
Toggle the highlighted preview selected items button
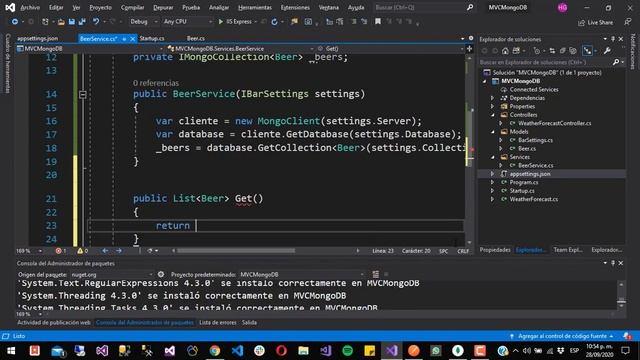[x=587, y=51]
